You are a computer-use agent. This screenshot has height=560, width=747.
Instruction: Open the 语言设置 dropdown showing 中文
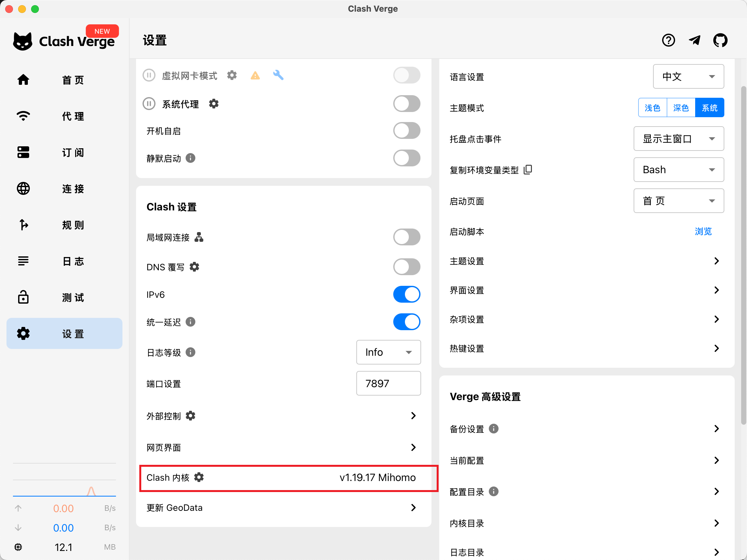(688, 77)
